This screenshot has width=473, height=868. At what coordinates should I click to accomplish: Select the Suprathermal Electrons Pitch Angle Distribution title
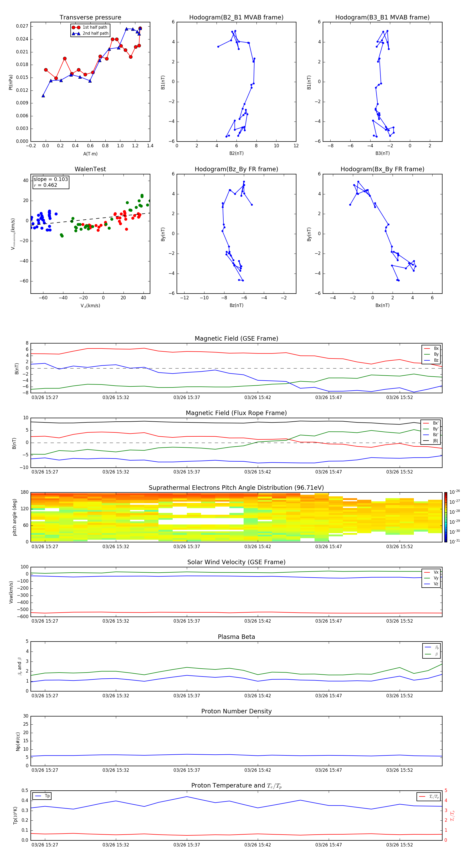click(236, 488)
